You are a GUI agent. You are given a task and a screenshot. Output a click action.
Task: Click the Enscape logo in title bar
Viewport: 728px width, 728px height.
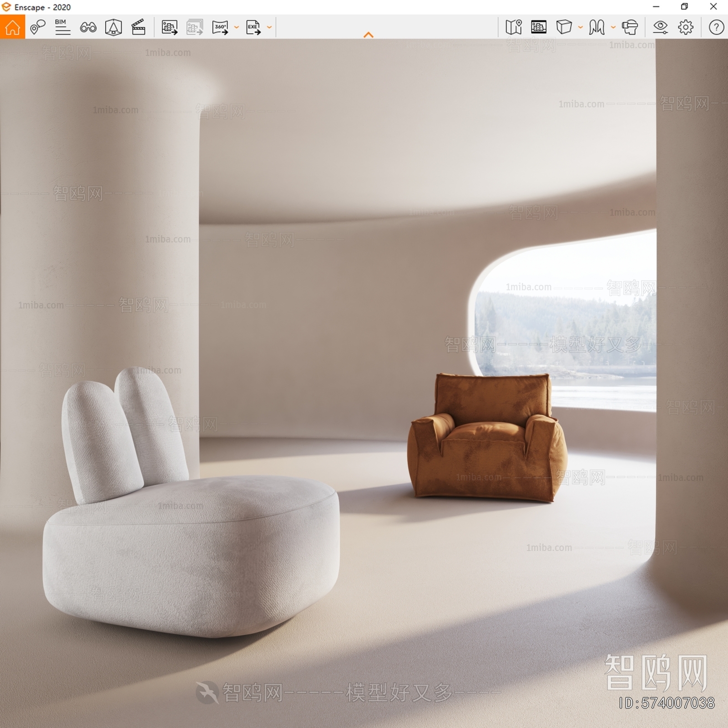6,7
